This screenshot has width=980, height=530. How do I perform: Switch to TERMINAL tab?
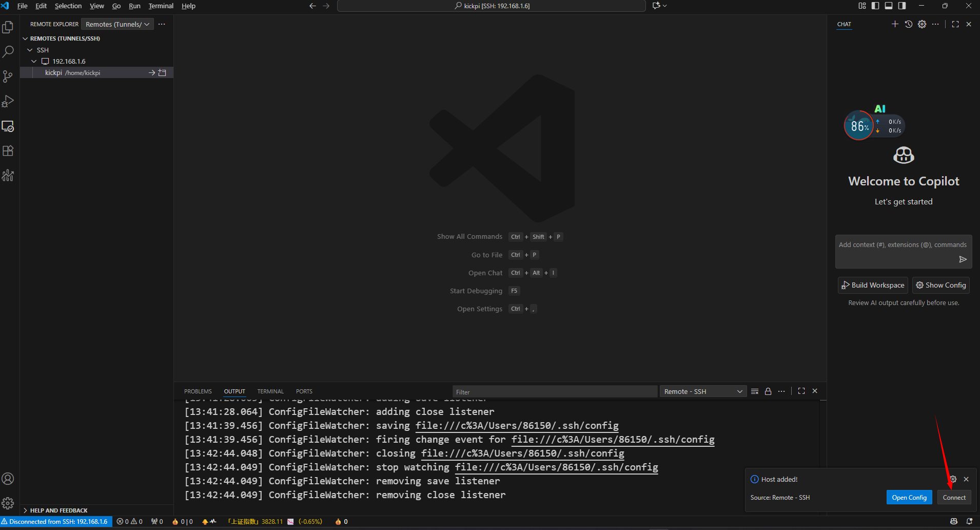tap(270, 391)
